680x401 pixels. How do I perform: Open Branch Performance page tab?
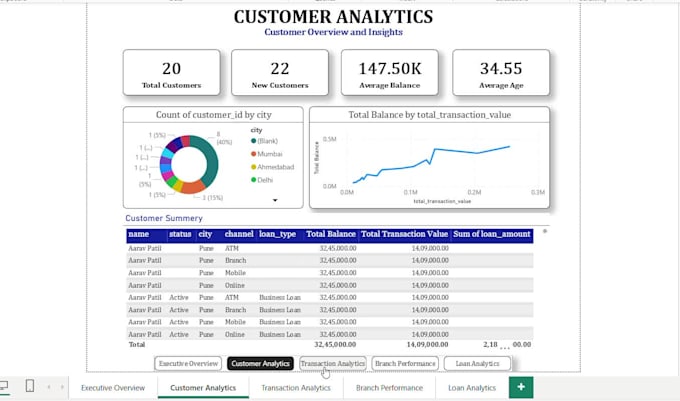pos(389,388)
